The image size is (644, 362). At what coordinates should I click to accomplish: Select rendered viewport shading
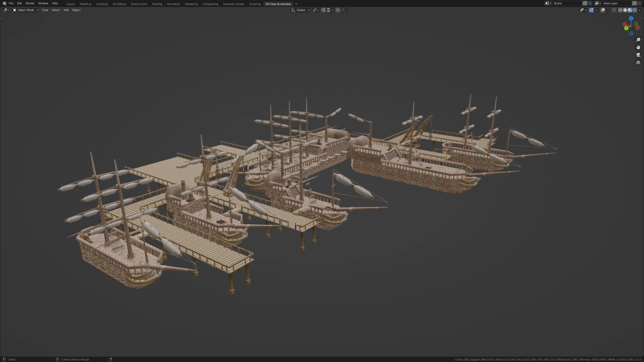click(635, 10)
